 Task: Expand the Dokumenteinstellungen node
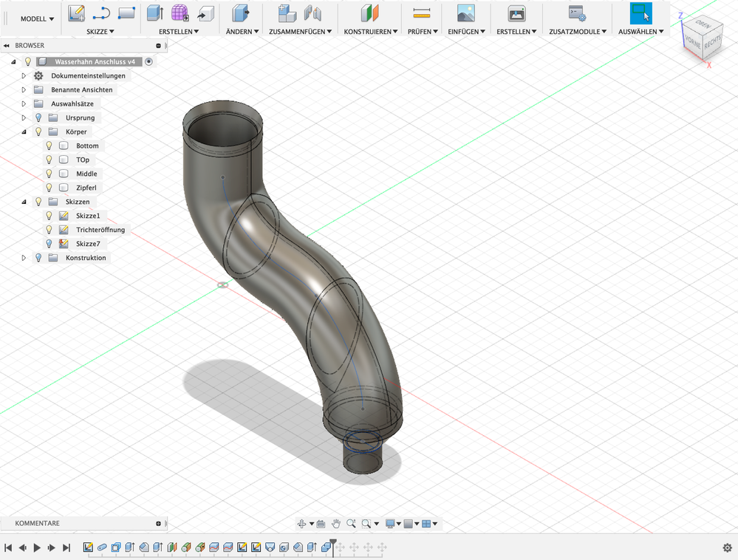24,76
